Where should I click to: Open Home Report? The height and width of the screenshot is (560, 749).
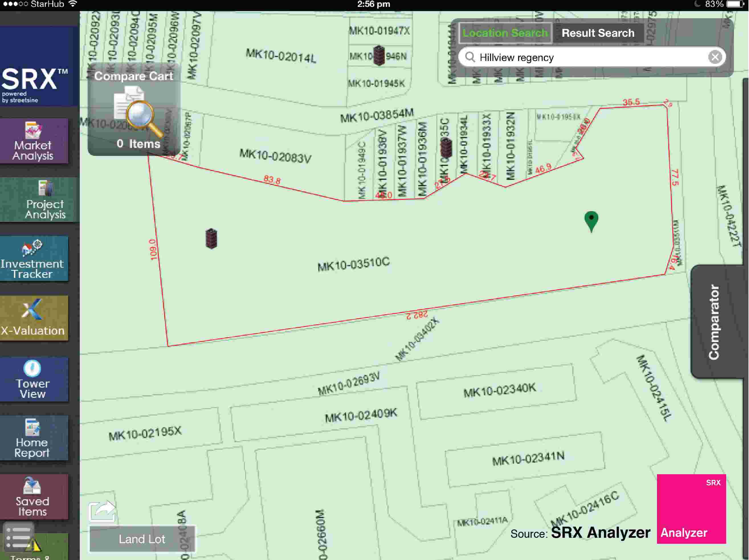(34, 438)
